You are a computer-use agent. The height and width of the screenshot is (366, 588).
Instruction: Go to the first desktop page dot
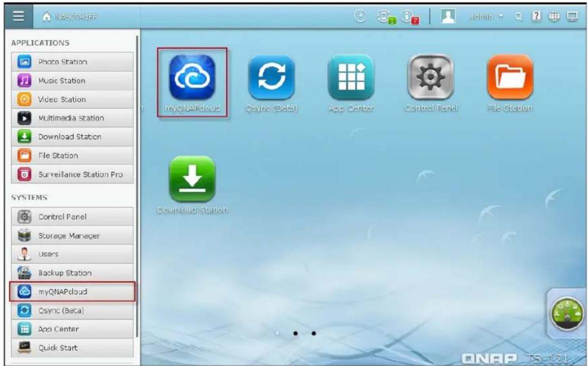click(278, 333)
